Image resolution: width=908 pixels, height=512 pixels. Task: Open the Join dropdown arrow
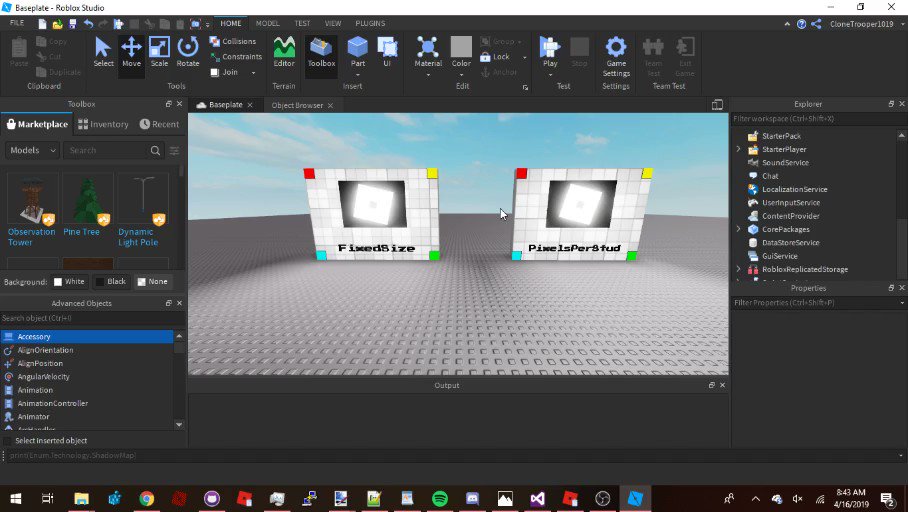coord(253,73)
